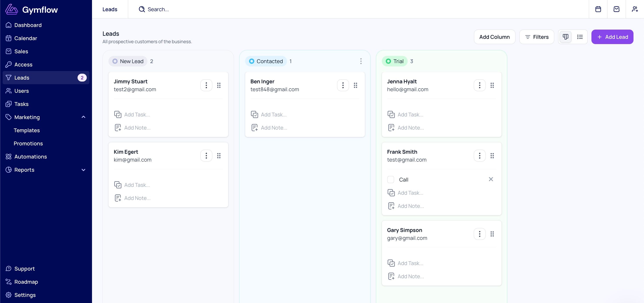The image size is (644, 303).
Task: Click Jenna Hyalt card drag handle
Action: click(x=492, y=85)
